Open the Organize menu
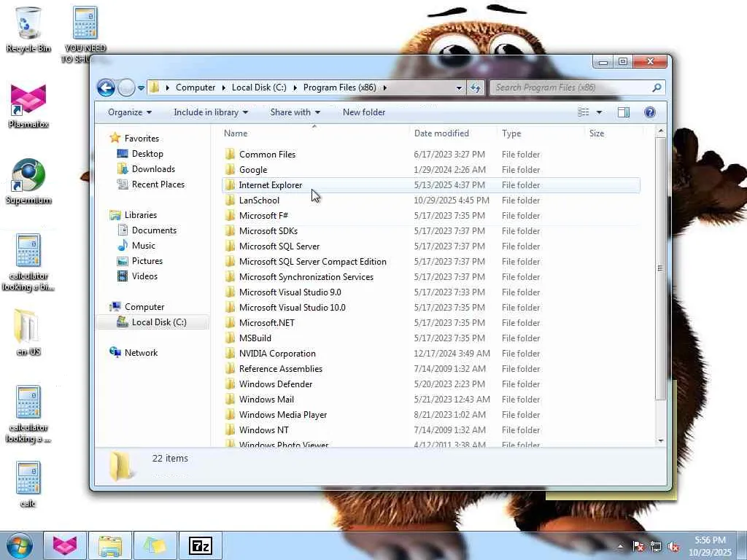747x560 pixels. click(x=130, y=112)
